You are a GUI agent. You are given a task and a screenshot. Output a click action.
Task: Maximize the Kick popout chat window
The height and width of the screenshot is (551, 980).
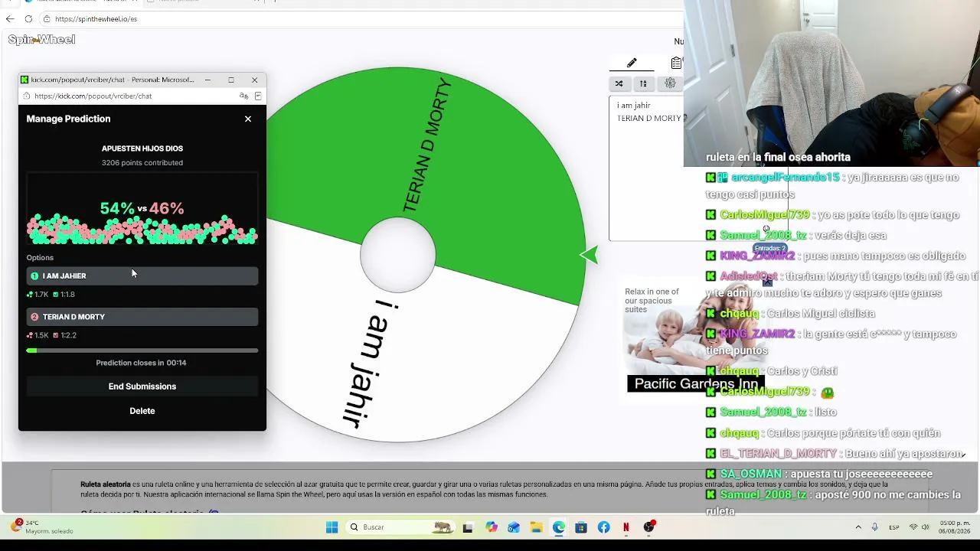(231, 80)
